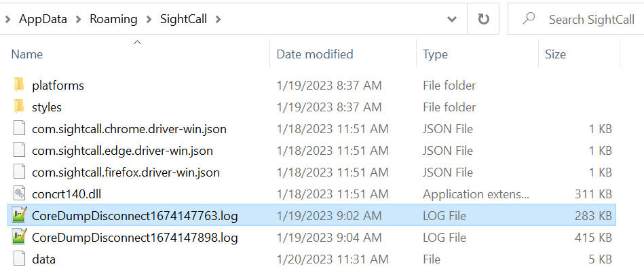The width and height of the screenshot is (644, 273).
Task: Click the data file icon
Action: 19,259
